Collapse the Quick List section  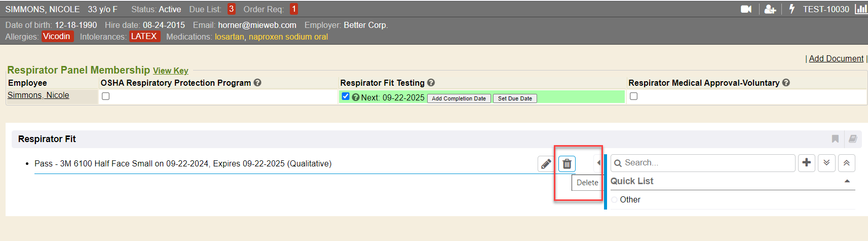(x=847, y=181)
